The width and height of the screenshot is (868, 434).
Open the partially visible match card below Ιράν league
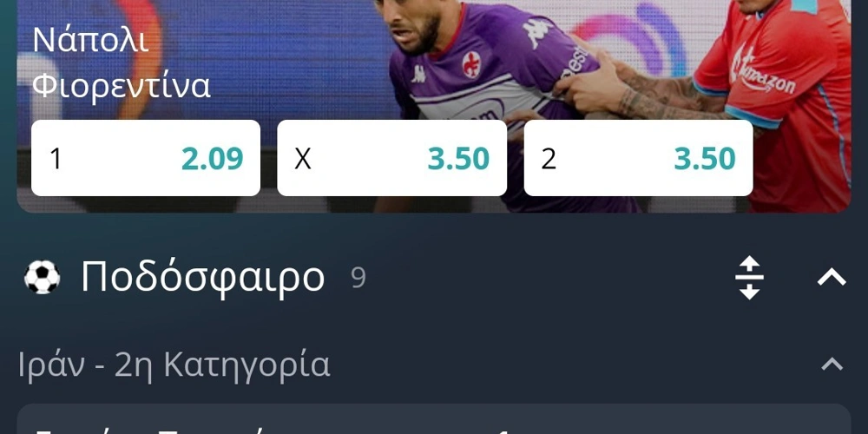tap(434, 419)
